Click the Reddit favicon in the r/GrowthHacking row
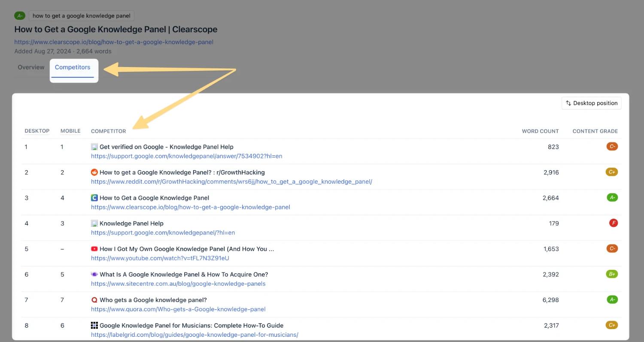Screen dimensions: 644x342 point(94,172)
